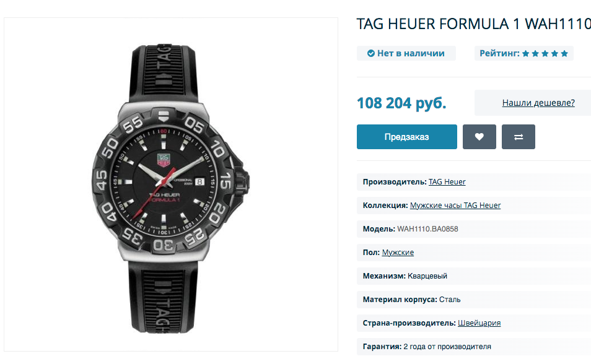Click the WAH1110.BA0858 model number
This screenshot has height=364, width=591.
point(427,229)
